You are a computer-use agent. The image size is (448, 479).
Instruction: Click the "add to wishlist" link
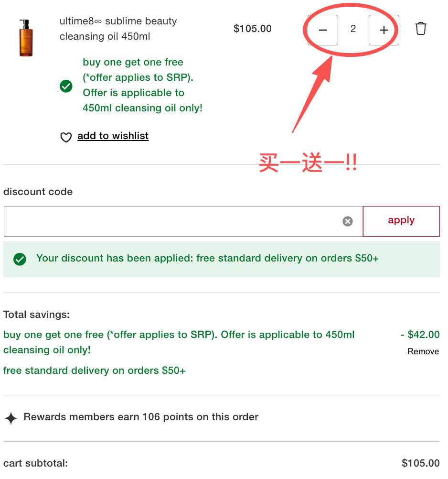tap(113, 136)
